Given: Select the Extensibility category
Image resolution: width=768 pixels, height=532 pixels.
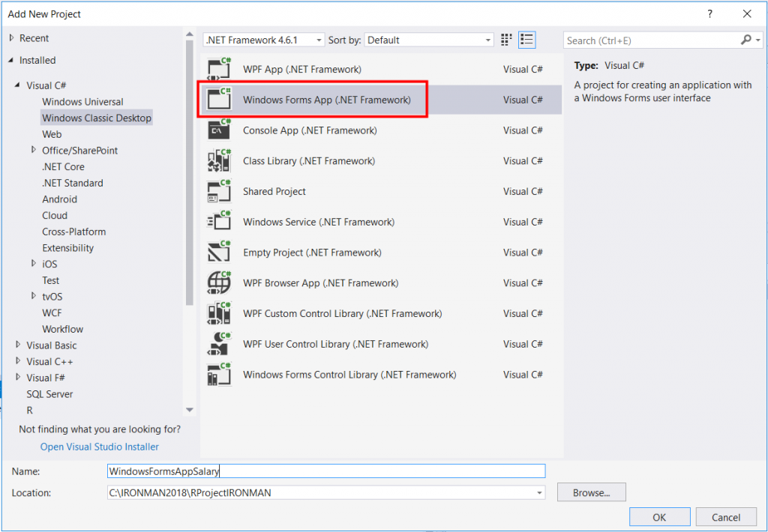Looking at the screenshot, I should click(68, 248).
